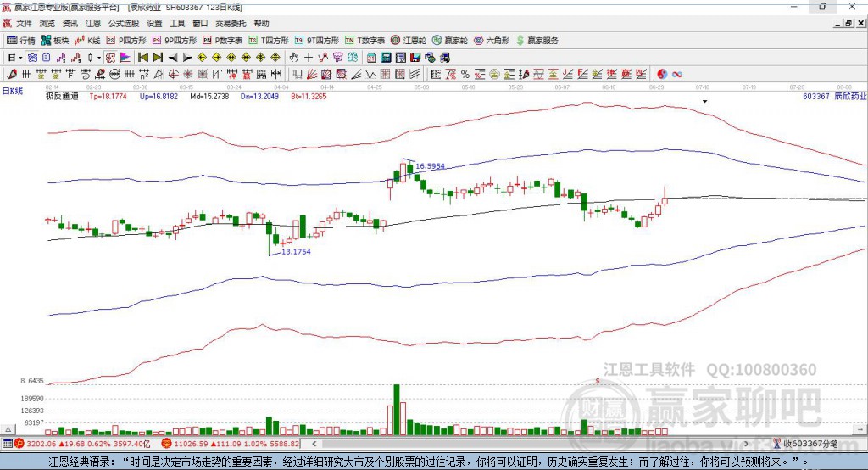Screen dimensions: 868x470
Task: Open the 设置 menu
Action: click(154, 23)
